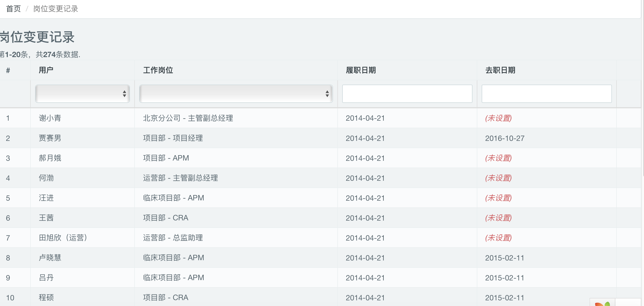Click (未设置) in 田旭欣 row
This screenshot has width=644, height=306.
pos(498,238)
